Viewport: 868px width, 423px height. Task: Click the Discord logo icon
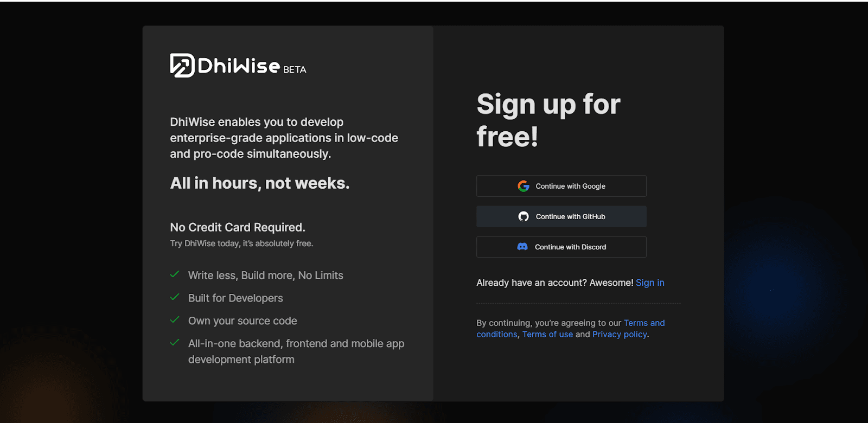tap(522, 247)
